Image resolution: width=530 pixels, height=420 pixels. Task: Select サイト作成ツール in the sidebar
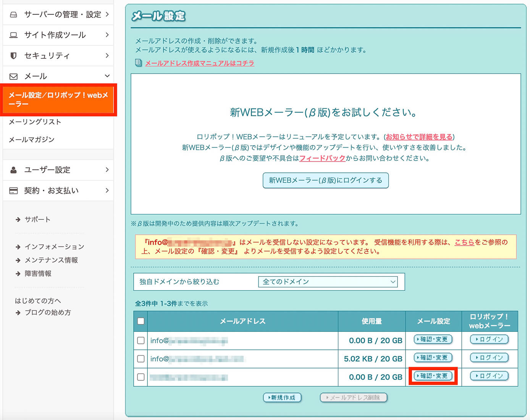pyautogui.click(x=58, y=35)
